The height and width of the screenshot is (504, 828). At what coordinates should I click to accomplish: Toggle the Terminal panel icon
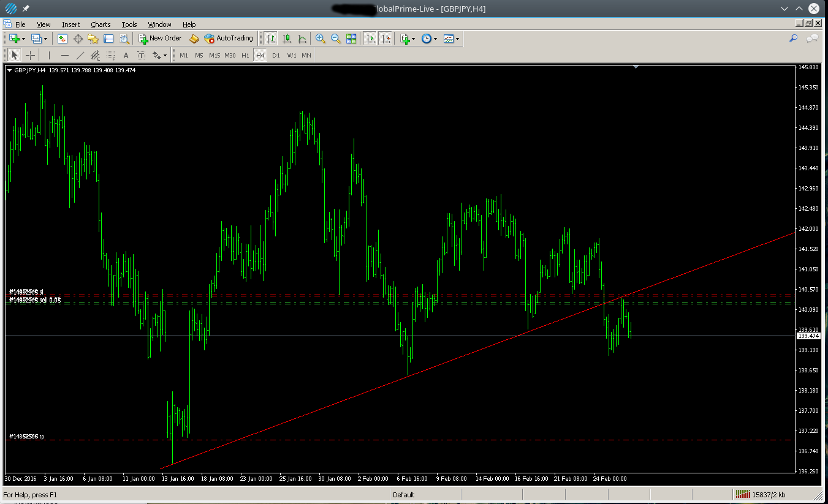pyautogui.click(x=108, y=38)
